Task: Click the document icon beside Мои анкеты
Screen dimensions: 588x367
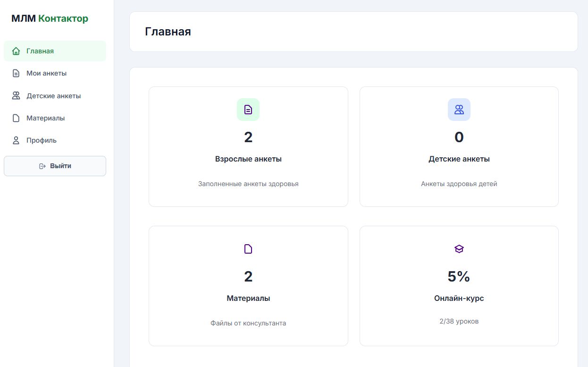Action: coord(16,73)
